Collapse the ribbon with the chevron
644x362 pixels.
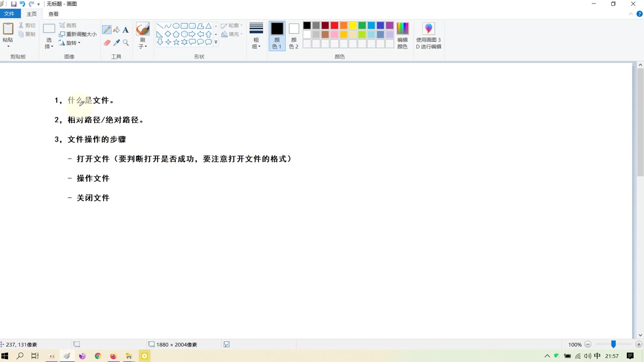[x=631, y=14]
